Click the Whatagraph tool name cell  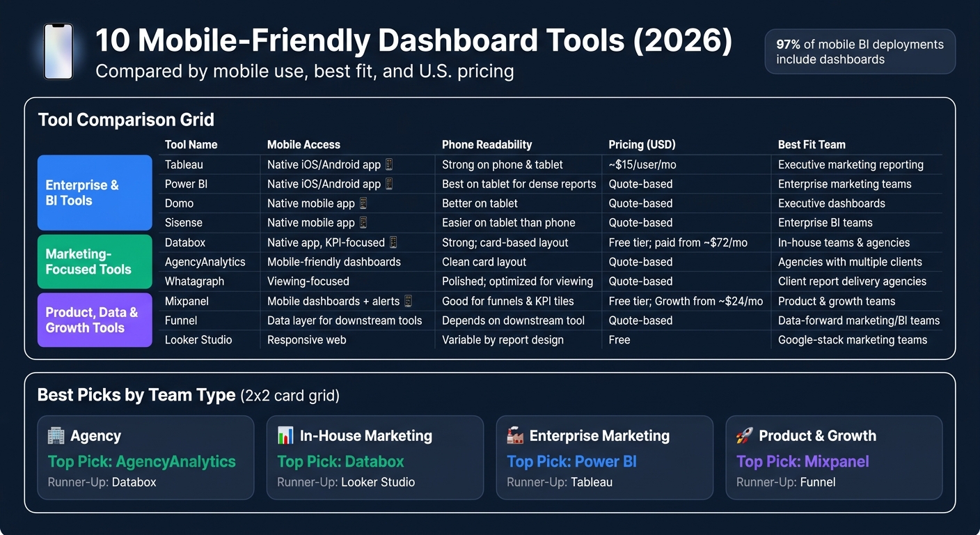click(194, 282)
